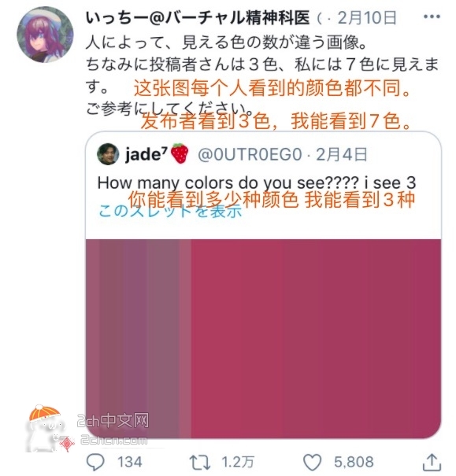
Task: Open the @0UTR0EG0 handle
Action: point(250,154)
